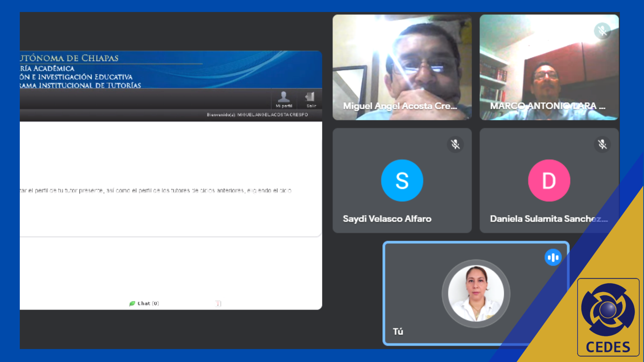The width and height of the screenshot is (644, 362).
Task: Select MARCO ANTONIO LARA video tile
Action: 549,67
